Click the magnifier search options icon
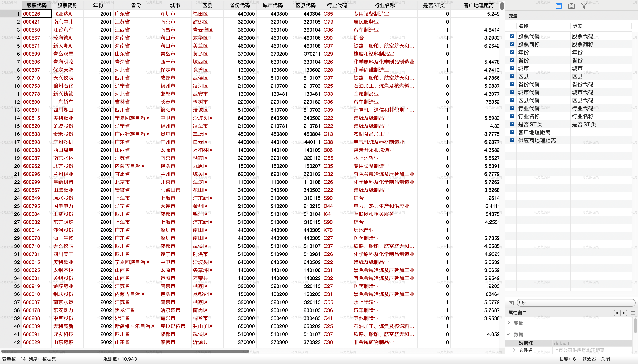 click(x=522, y=303)
